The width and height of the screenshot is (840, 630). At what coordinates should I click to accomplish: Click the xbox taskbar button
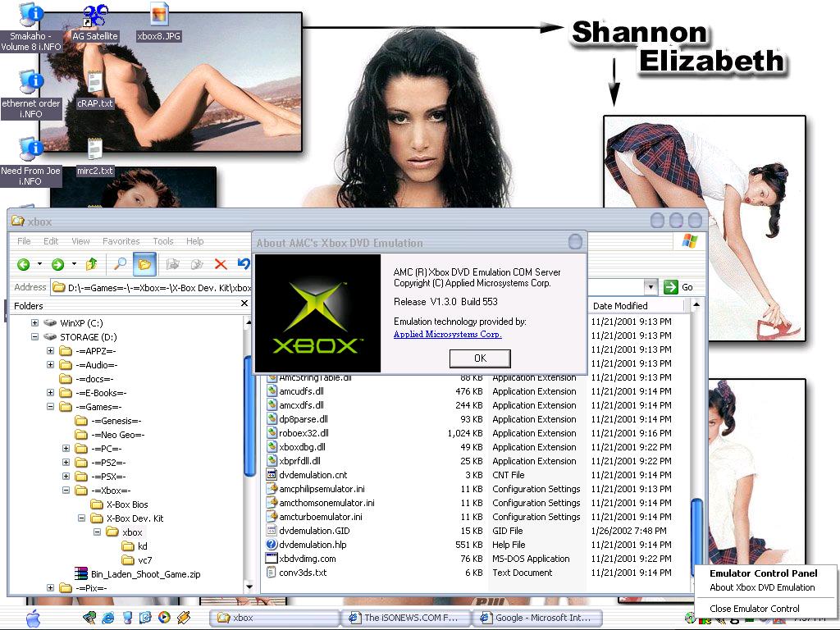[274, 618]
